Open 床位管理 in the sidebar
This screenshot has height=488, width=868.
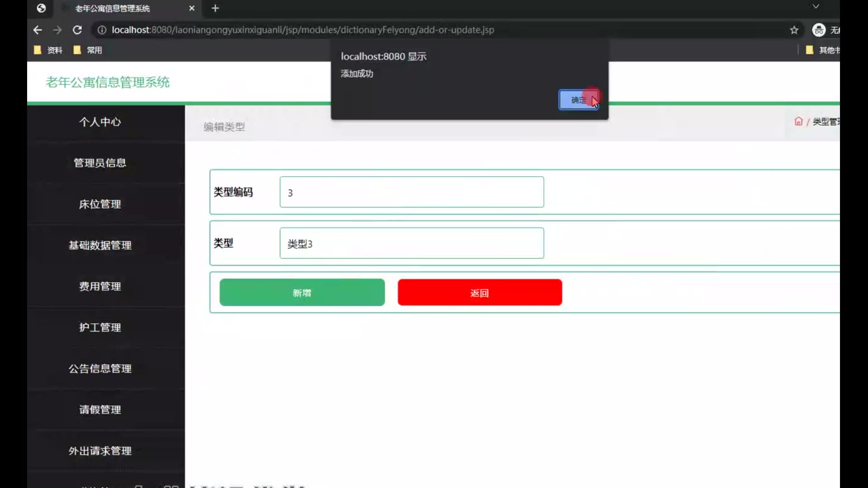coord(100,204)
